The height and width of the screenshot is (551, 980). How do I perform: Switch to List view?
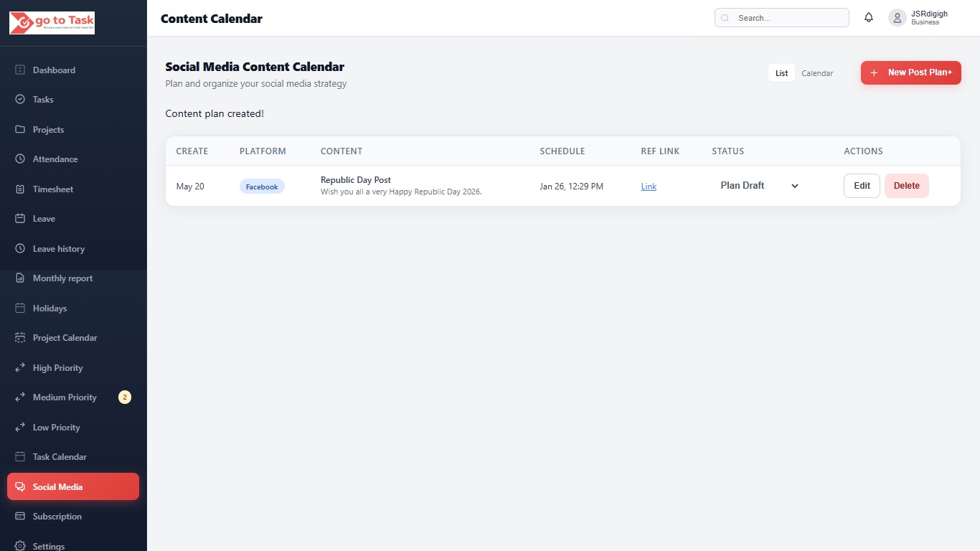(781, 73)
